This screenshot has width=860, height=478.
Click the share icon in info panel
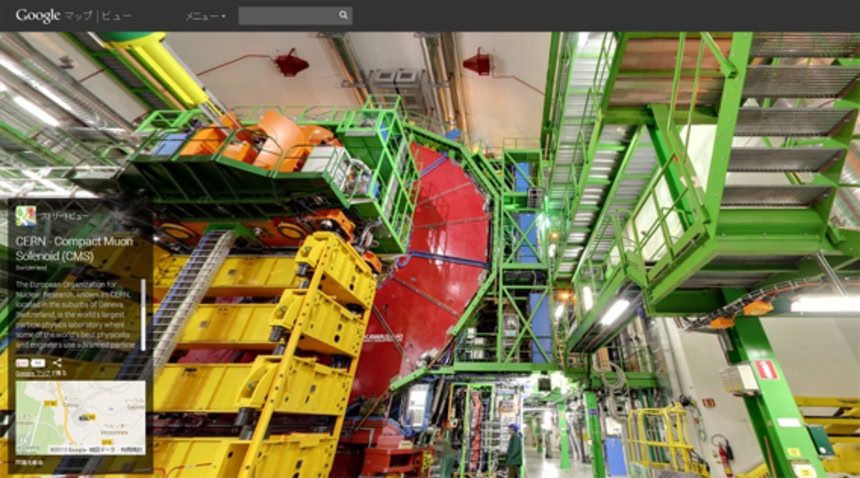point(57,362)
